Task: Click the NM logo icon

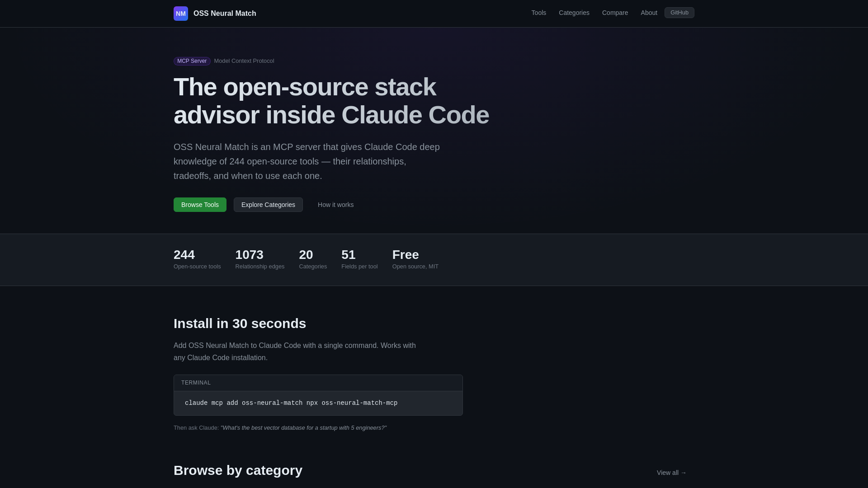Action: pos(181,14)
